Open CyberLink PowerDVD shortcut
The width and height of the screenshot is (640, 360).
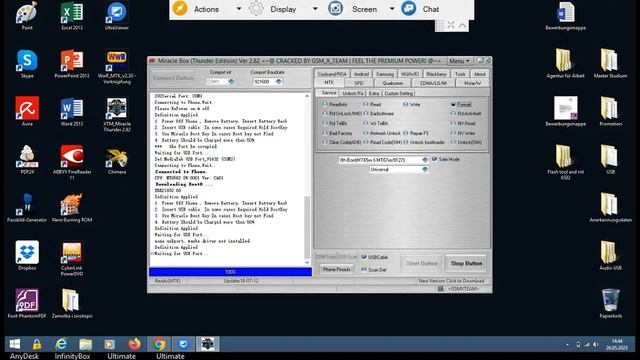(72, 258)
